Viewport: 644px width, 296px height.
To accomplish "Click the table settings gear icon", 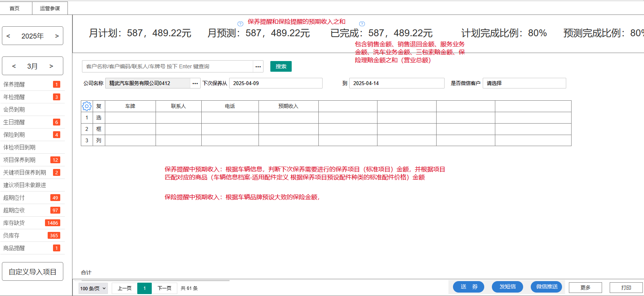I will coord(87,106).
